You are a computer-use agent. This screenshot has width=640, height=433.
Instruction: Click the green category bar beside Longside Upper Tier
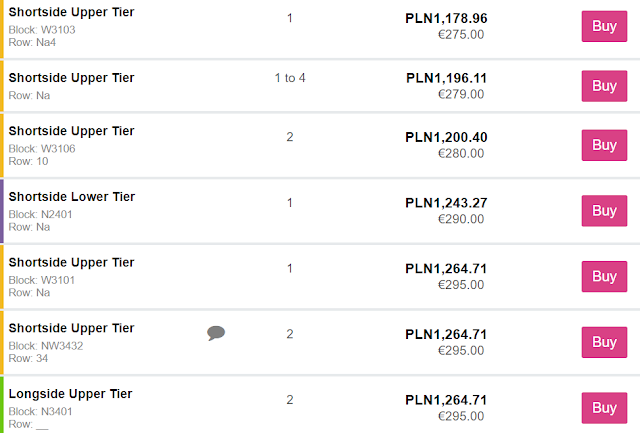[x=2, y=405]
